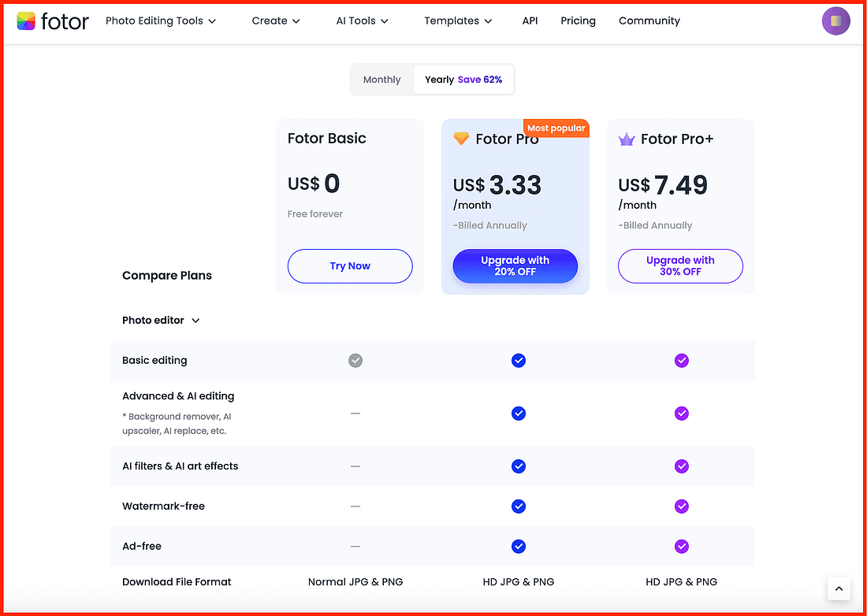Click the purple crown Fotor Pro+ icon
867x616 pixels.
pos(626,139)
